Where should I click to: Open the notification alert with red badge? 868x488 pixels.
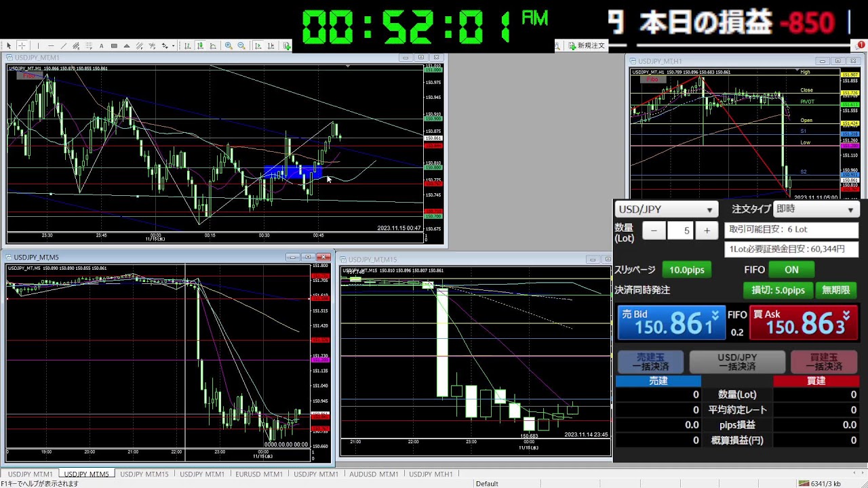860,45
